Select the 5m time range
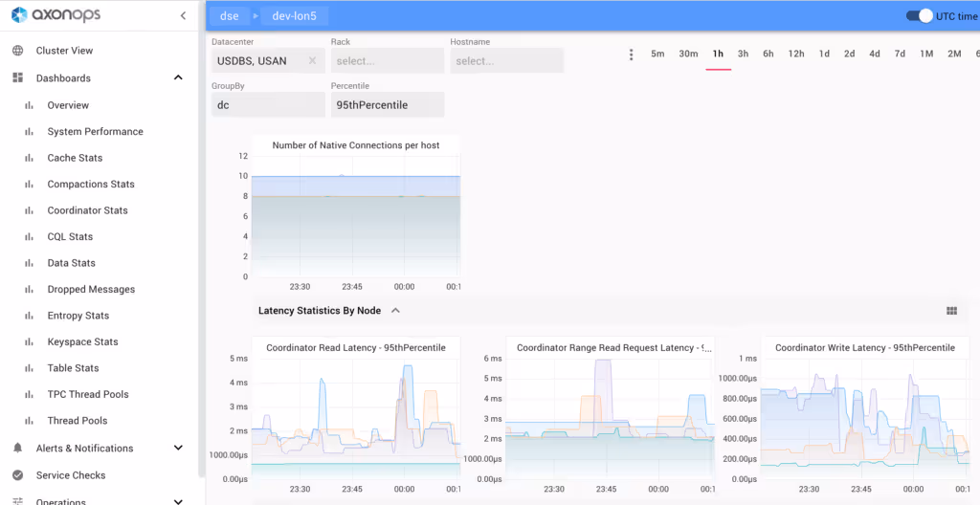The width and height of the screenshot is (980, 505). (657, 55)
